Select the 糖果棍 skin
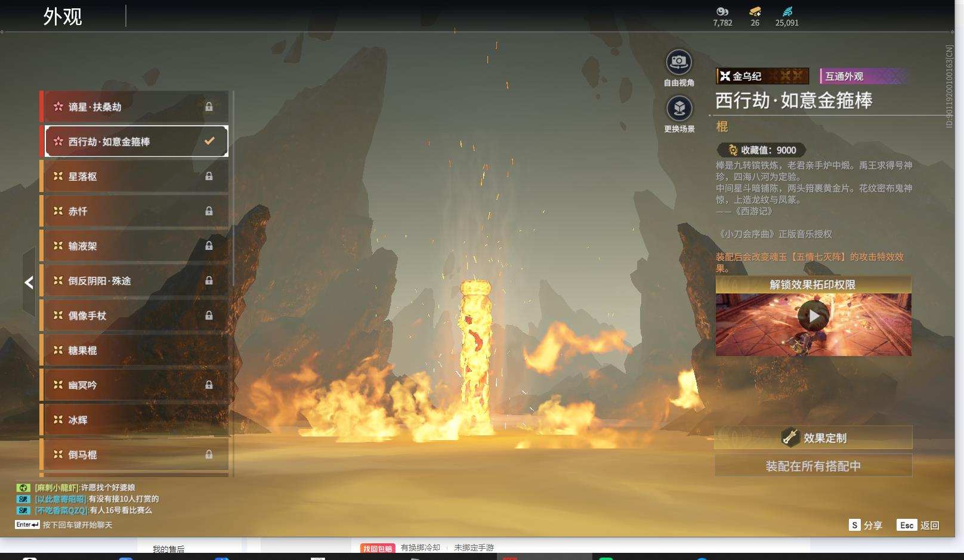This screenshot has width=964, height=560. (x=134, y=351)
